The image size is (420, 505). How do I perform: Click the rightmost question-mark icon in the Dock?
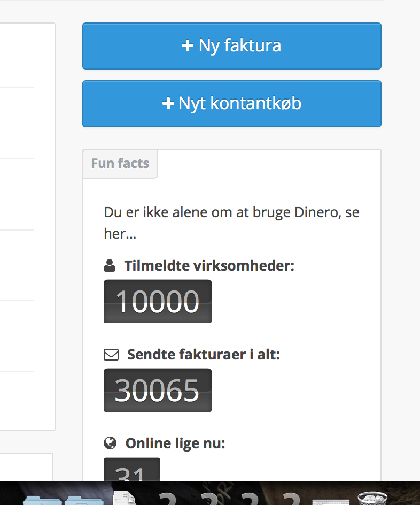pyautogui.click(x=291, y=498)
